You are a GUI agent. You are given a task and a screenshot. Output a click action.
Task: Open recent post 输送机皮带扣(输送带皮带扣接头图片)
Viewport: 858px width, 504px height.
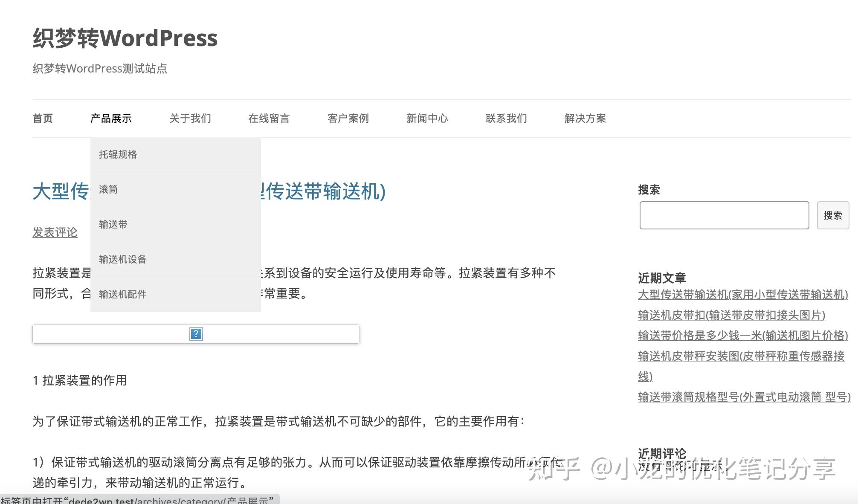click(732, 315)
